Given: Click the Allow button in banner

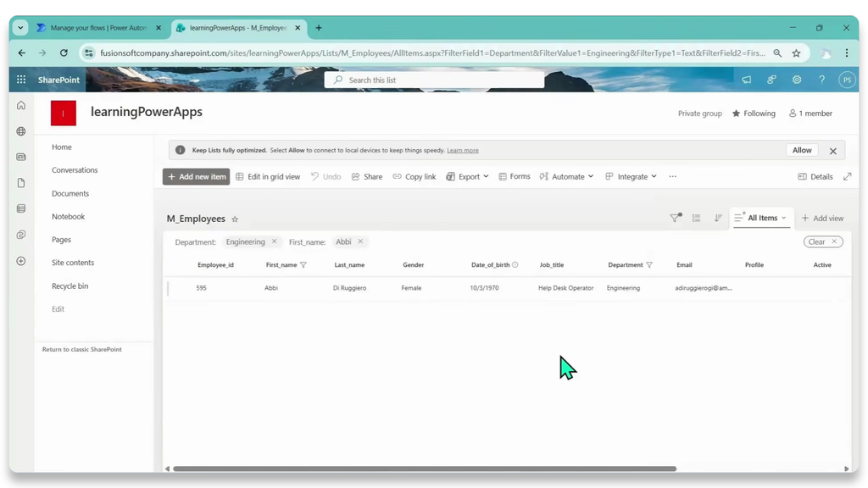Looking at the screenshot, I should click(x=802, y=150).
